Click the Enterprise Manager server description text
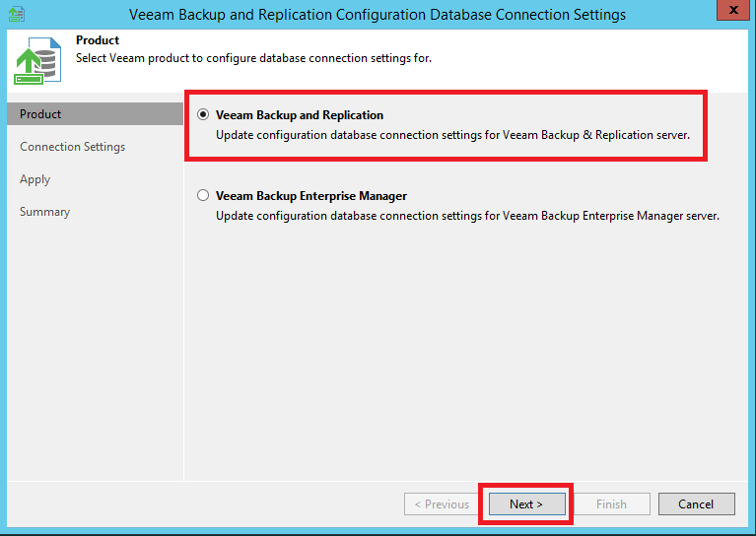The image size is (756, 536). 467,216
